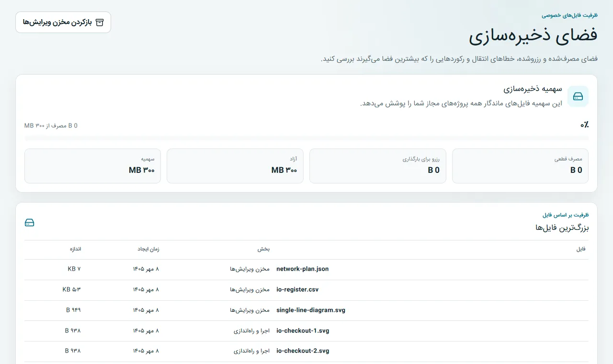Screen dimensions: 613x364
Task: Open the file single-line-diagram.svg
Action: [311, 310]
